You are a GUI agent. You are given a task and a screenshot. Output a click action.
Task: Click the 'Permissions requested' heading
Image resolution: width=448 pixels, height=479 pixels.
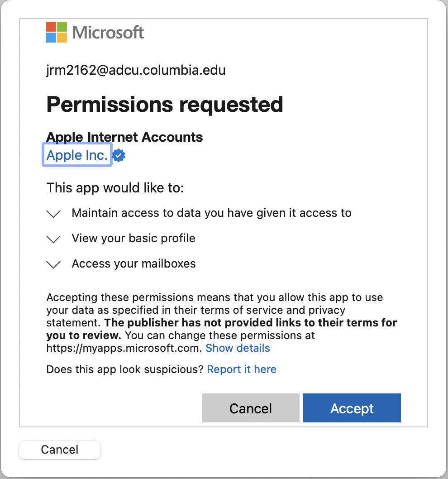tap(165, 105)
